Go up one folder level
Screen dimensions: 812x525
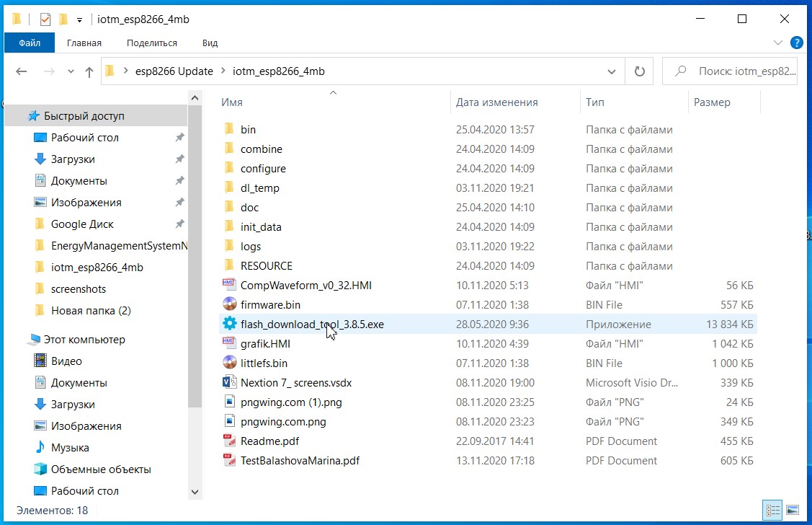click(89, 71)
